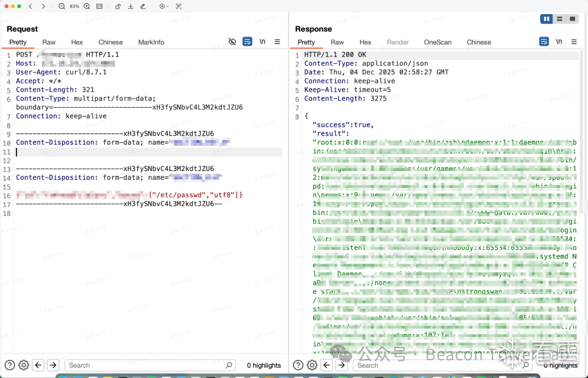The width and height of the screenshot is (588, 378).
Task: Click the '/etc/passwd' payload text on line 16
Action: pyautogui.click(x=179, y=195)
